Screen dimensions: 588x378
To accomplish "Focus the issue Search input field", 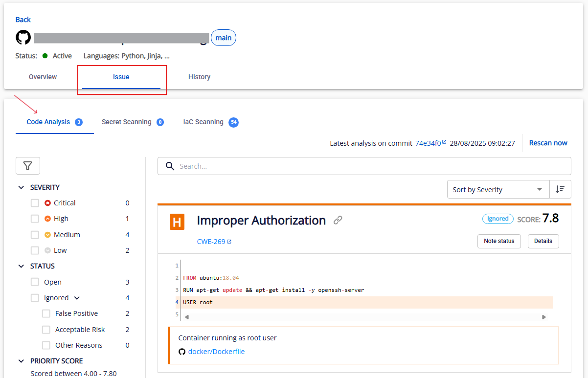I will [x=372, y=166].
